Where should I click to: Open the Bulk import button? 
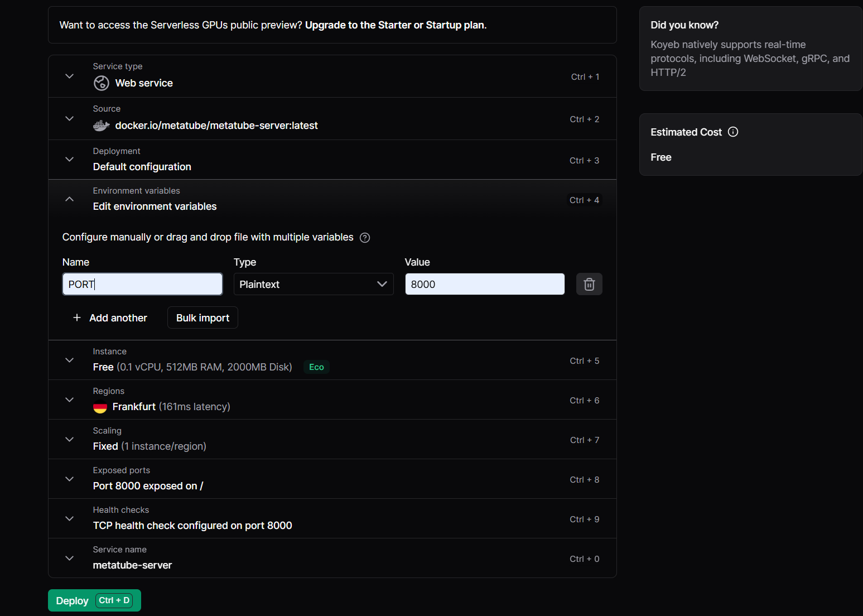point(203,317)
